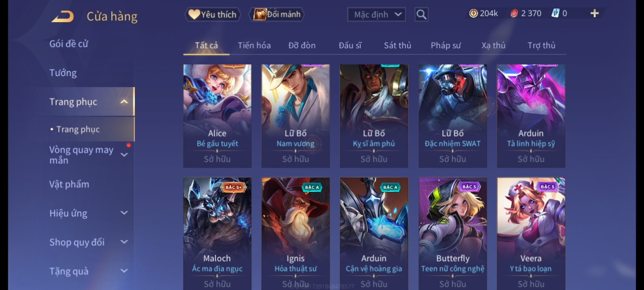Expand the Shop quy đổi section
This screenshot has height=290, width=644.
(124, 242)
